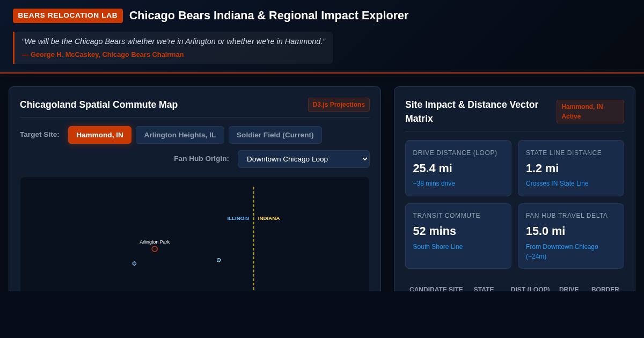Click the Hammond, IN Active status badge
644x338 pixels.
click(x=590, y=112)
